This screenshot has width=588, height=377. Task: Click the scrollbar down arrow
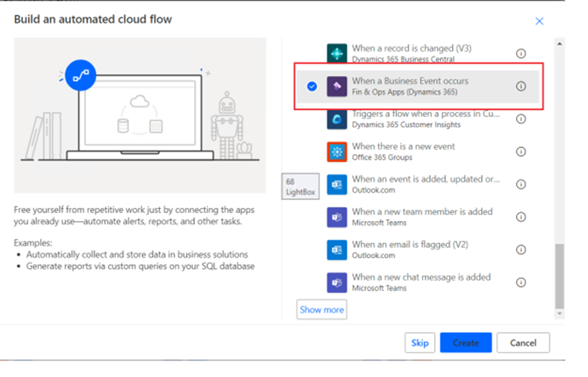pyautogui.click(x=560, y=314)
